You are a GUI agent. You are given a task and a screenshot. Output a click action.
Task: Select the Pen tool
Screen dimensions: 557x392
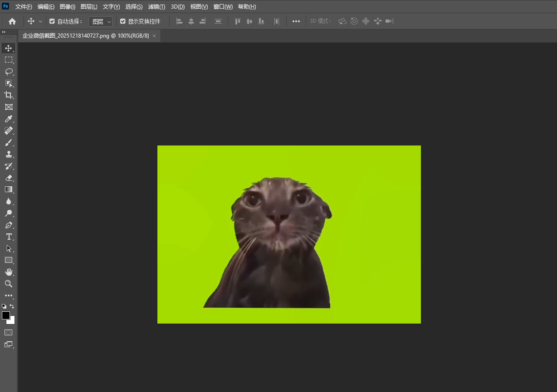click(9, 225)
